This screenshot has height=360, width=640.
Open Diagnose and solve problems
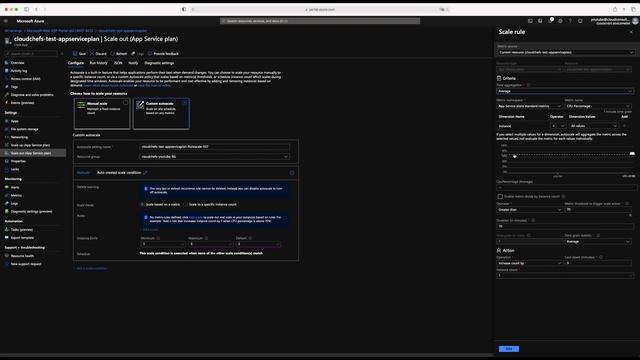(32, 95)
